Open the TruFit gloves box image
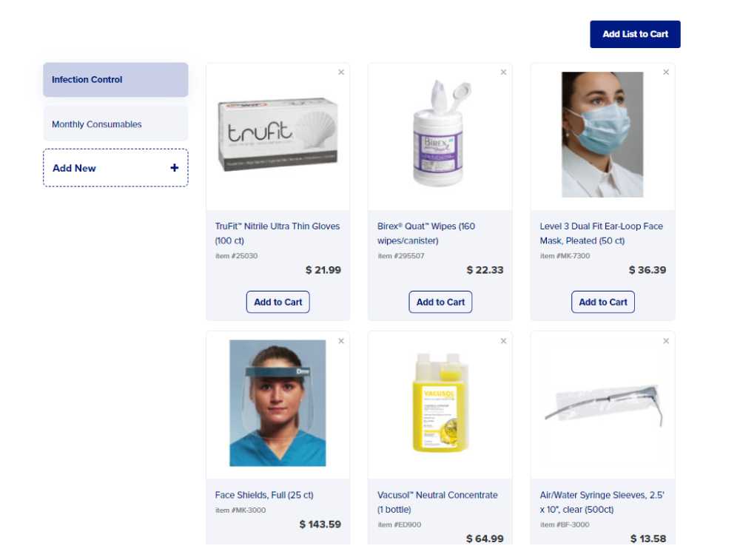The height and width of the screenshot is (560, 740). [x=278, y=133]
